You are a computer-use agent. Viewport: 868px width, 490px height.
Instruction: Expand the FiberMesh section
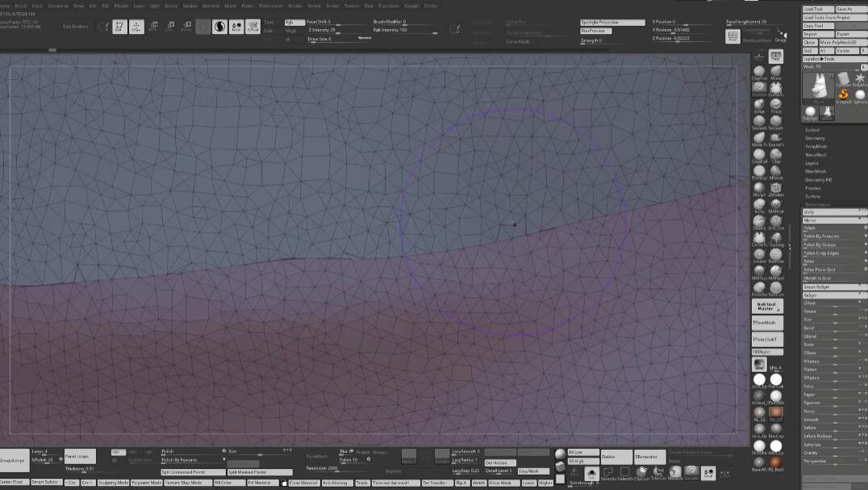[x=816, y=172]
